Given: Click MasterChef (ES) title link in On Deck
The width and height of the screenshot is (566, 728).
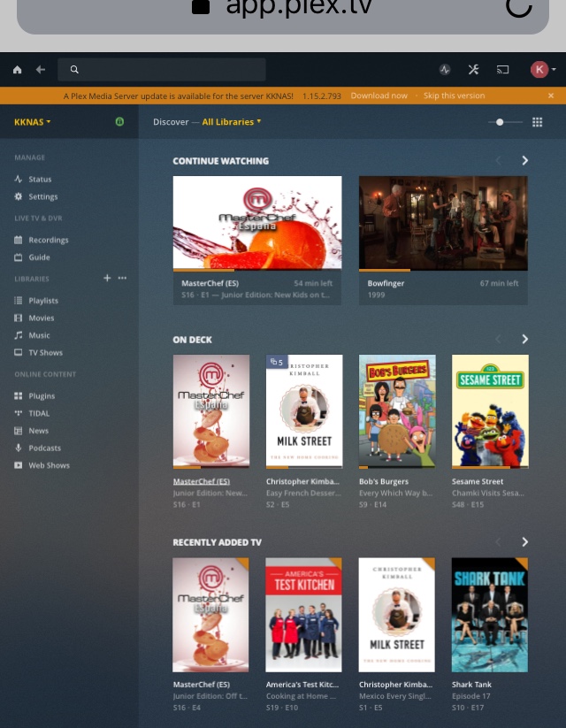Looking at the screenshot, I should tap(202, 481).
